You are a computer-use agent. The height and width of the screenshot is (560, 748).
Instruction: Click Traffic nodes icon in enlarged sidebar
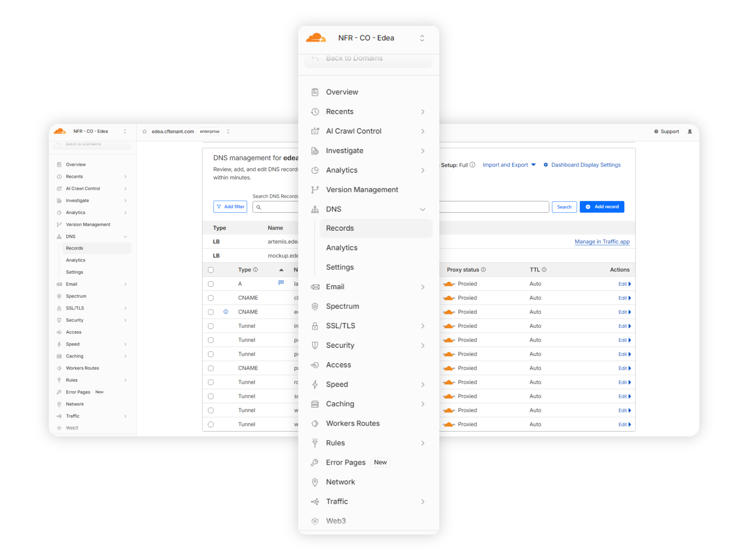(x=315, y=502)
